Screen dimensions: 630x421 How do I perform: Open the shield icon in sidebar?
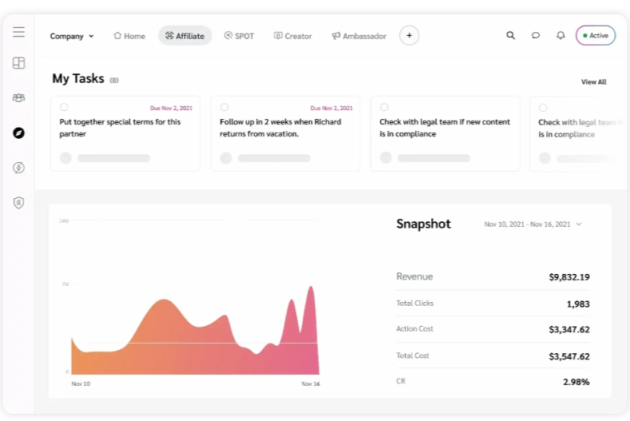click(18, 203)
